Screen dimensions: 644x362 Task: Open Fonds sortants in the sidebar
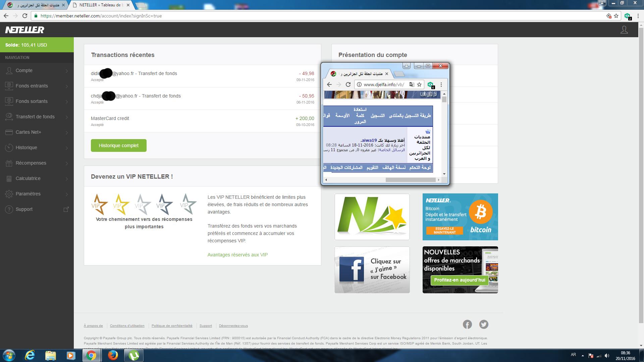click(37, 101)
